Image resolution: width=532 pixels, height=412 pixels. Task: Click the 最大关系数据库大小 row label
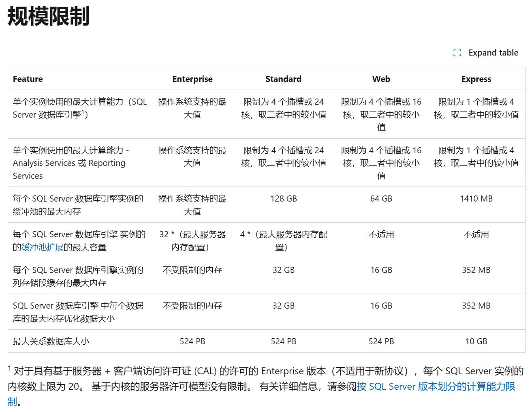pyautogui.click(x=51, y=341)
